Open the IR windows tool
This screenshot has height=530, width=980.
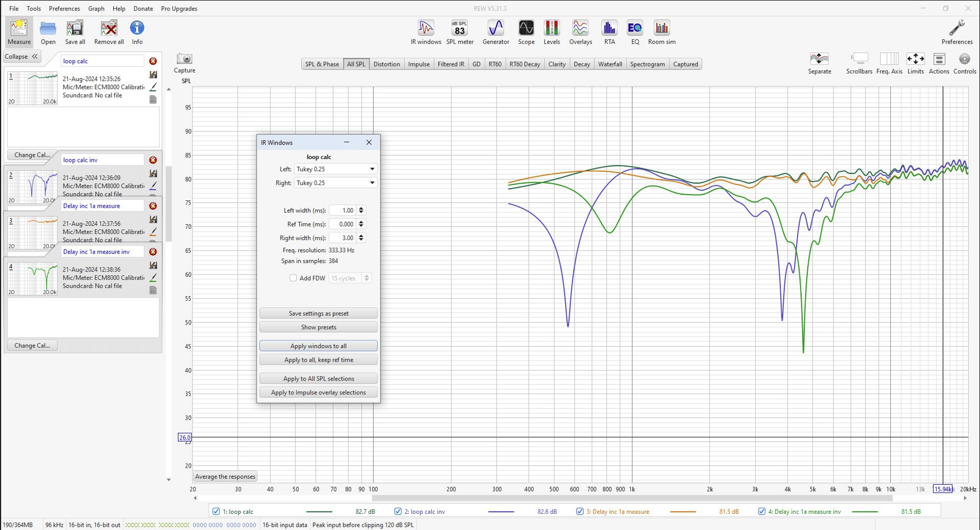[x=426, y=32]
